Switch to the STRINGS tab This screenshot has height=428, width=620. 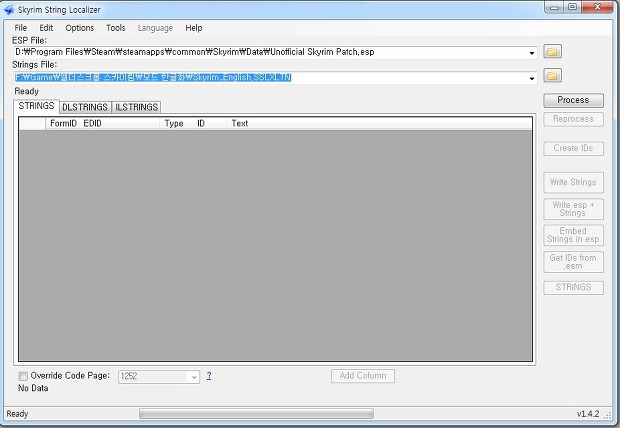point(36,106)
